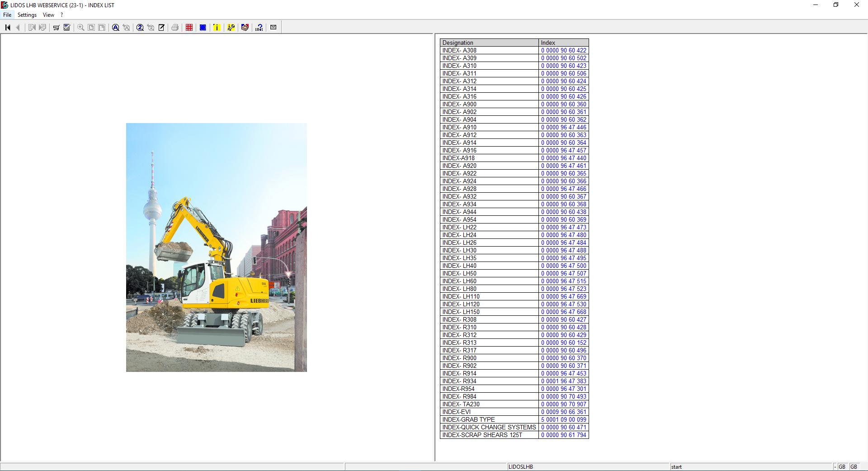Open the shopping cart tool
868x471 pixels.
(56, 27)
